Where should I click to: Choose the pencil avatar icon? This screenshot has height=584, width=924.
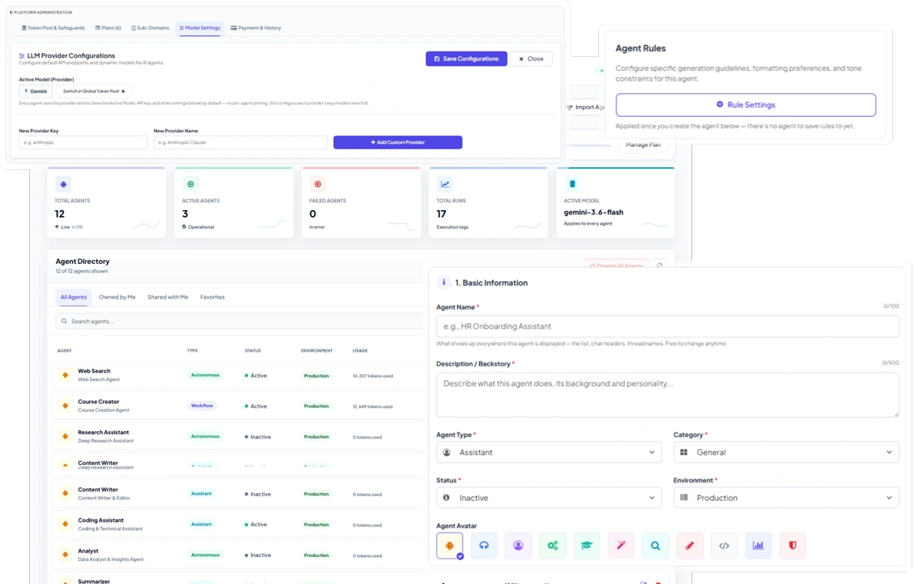pyautogui.click(x=689, y=546)
